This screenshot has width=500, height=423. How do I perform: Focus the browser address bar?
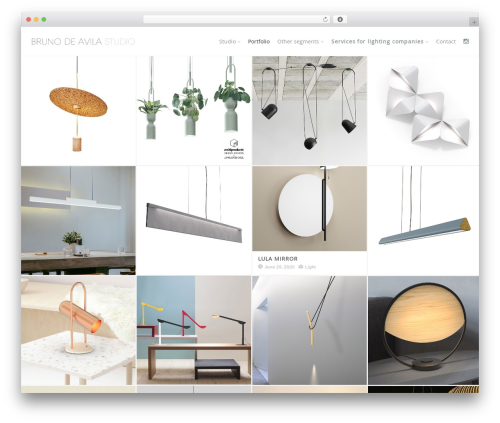(236, 19)
